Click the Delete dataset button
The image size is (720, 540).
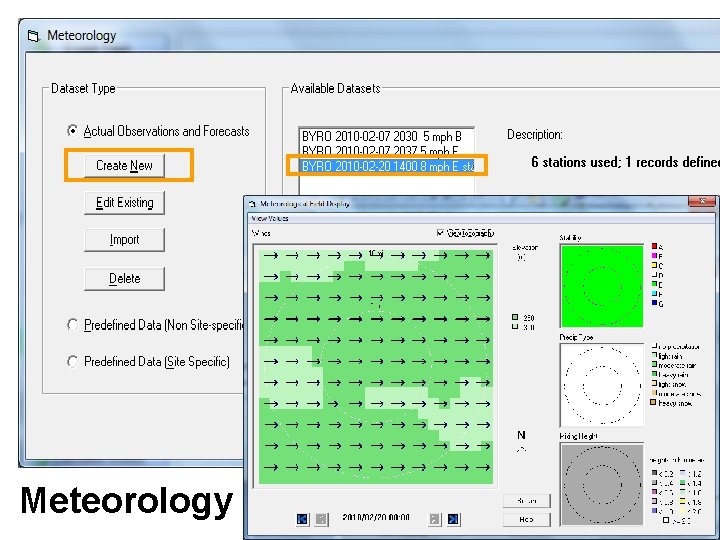click(124, 279)
